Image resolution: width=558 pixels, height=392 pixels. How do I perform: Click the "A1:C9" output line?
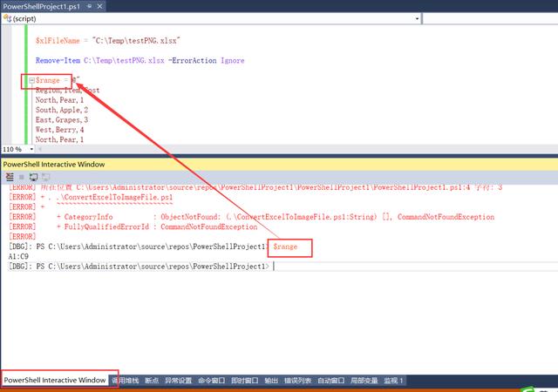[x=18, y=256]
